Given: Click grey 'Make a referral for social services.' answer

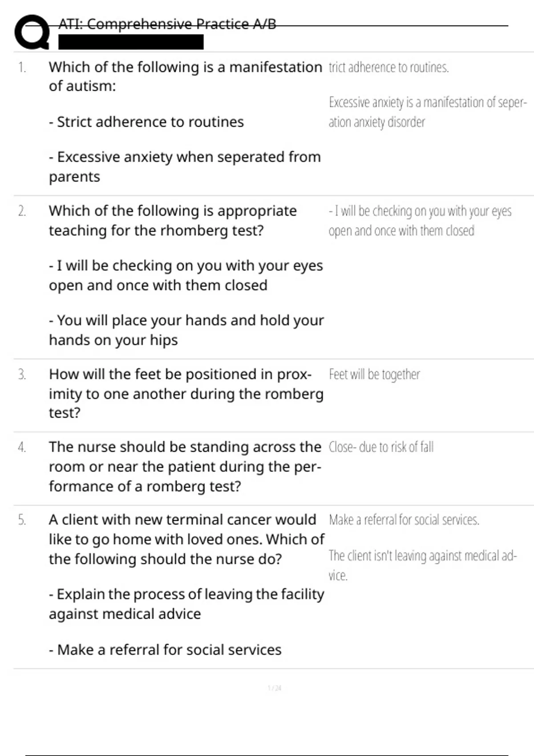Looking at the screenshot, I should [404, 520].
